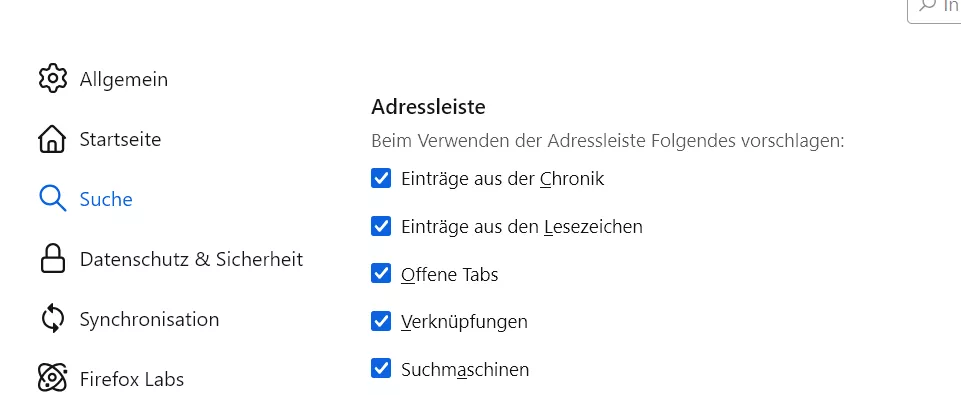The width and height of the screenshot is (961, 395).
Task: Go to the Synchronisation settings page
Action: point(149,319)
